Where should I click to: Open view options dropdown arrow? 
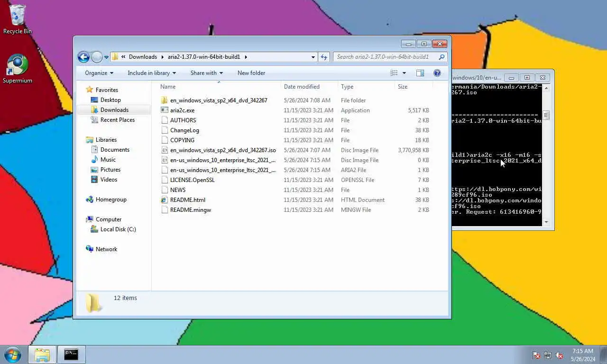pos(404,73)
